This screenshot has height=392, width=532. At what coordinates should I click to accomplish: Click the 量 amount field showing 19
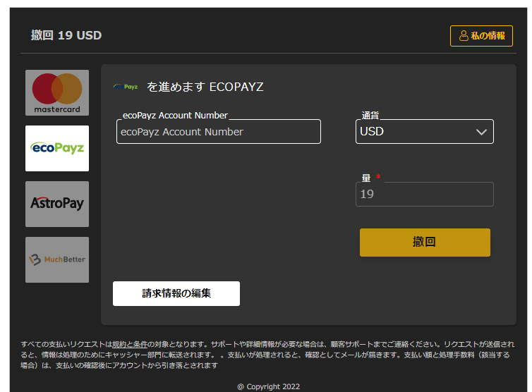click(425, 195)
